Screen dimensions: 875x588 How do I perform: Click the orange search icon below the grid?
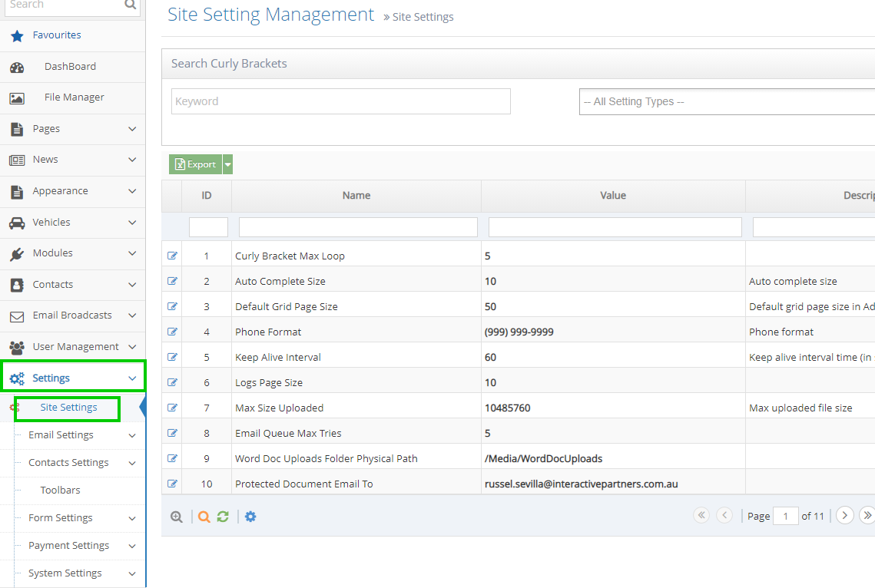click(x=204, y=517)
